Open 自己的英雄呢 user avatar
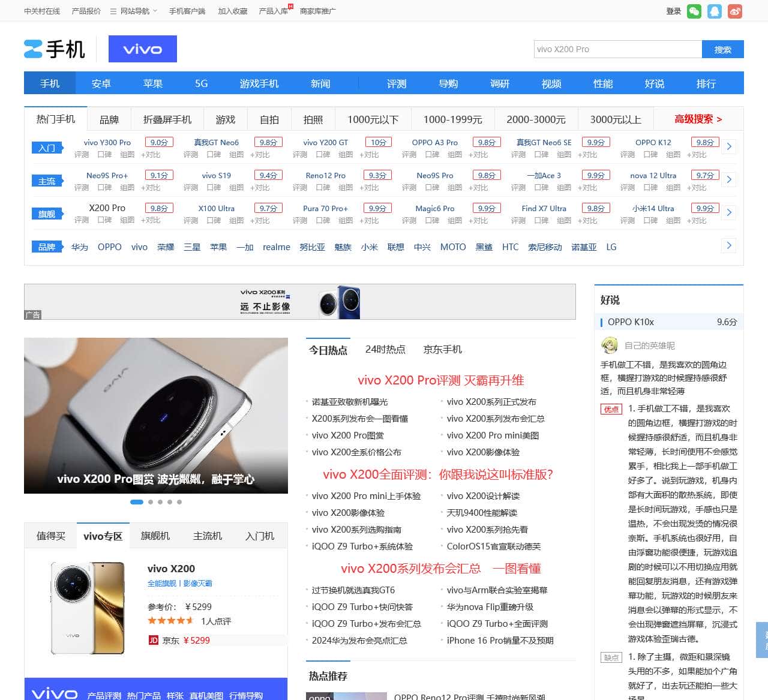Image resolution: width=768 pixels, height=700 pixels. point(610,346)
